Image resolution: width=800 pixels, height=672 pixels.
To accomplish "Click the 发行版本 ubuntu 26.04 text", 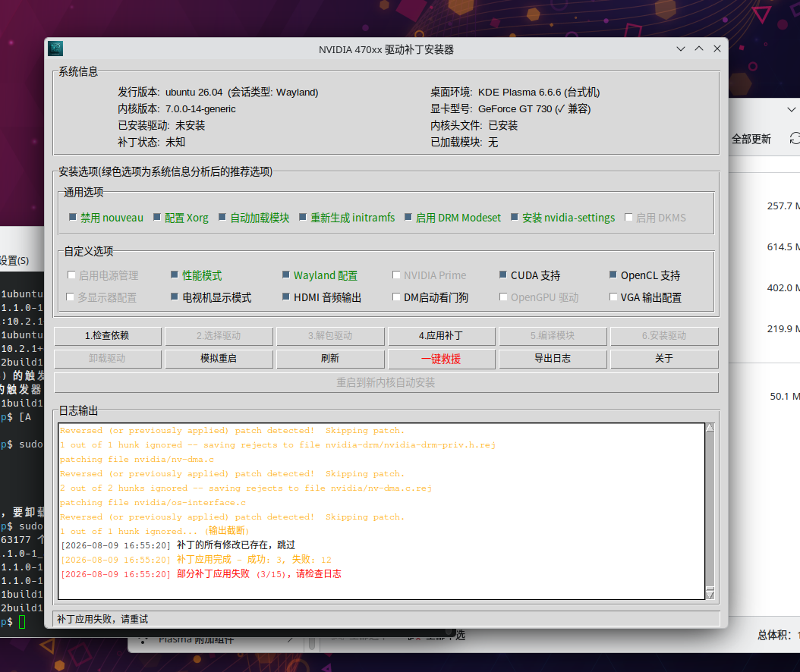I will point(218,93).
